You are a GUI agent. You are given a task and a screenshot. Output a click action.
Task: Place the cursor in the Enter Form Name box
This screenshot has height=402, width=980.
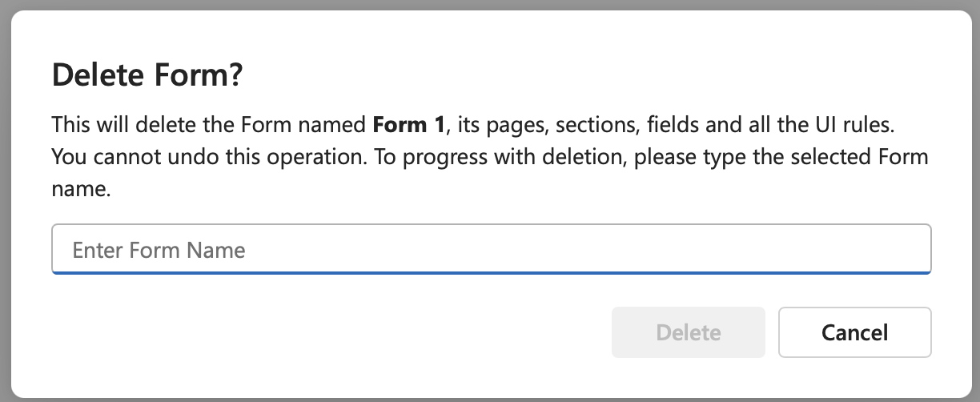491,249
